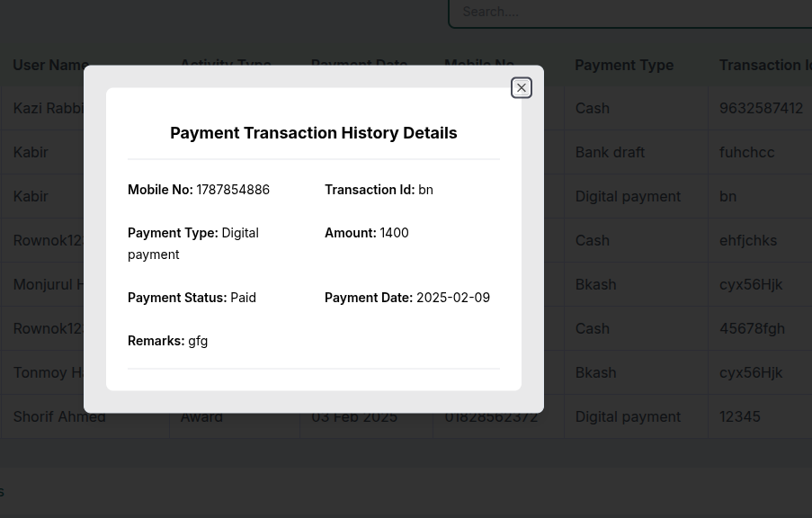Click transaction id ehfjchks cell
Image resolution: width=812 pixels, height=518 pixels.
click(748, 240)
